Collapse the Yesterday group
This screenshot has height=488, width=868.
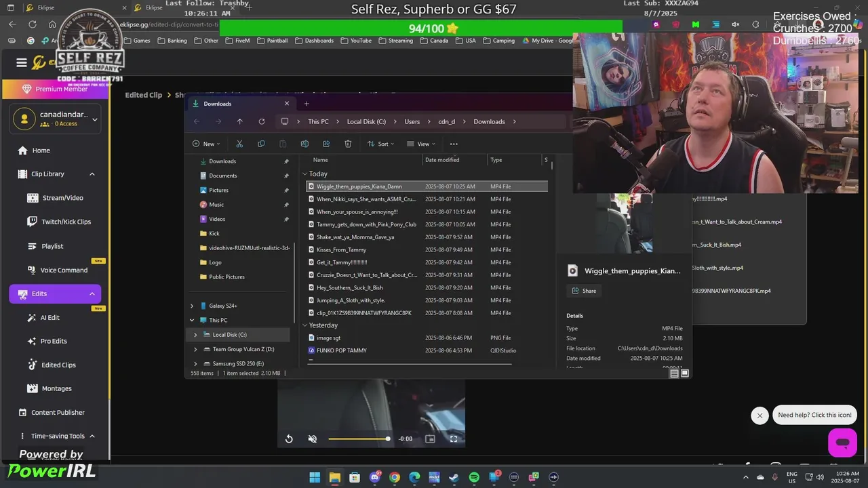tap(305, 325)
